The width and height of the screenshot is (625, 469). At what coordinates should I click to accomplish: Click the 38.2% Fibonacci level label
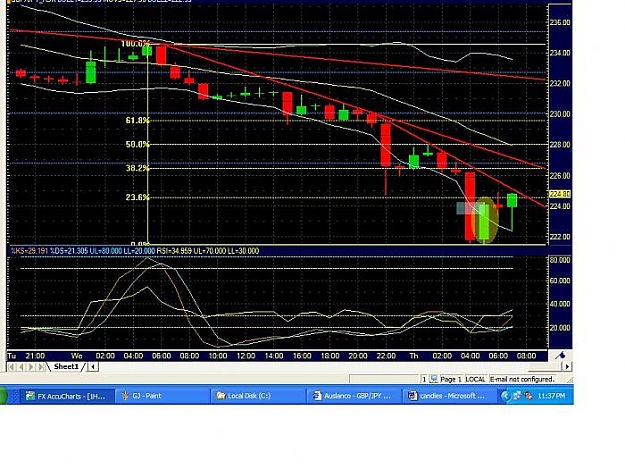138,168
